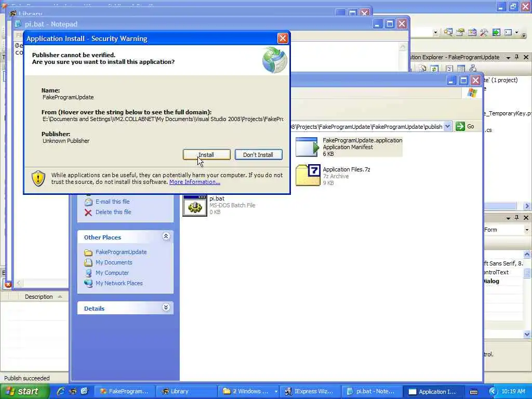
Task: Open My Network Places link
Action: tap(113, 283)
